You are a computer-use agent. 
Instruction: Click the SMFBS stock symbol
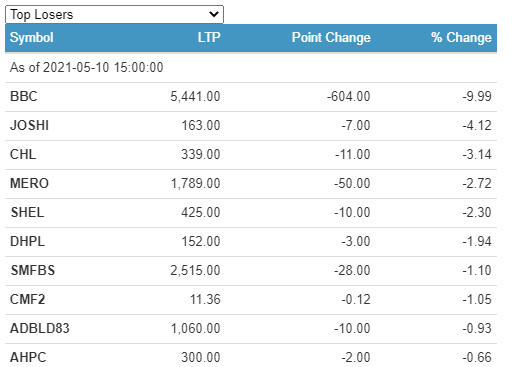coord(33,270)
